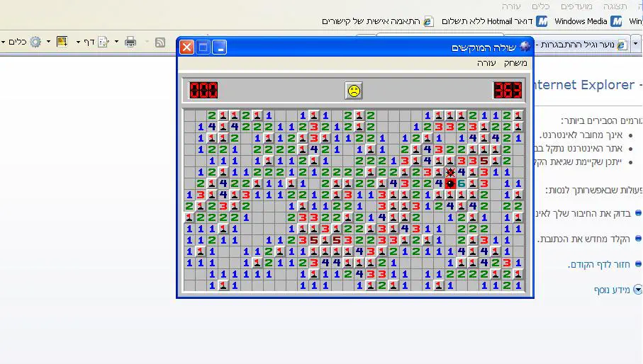Click the חזור לדף הקודם (go back) link
Screen dimensions: 643x364
point(599,264)
